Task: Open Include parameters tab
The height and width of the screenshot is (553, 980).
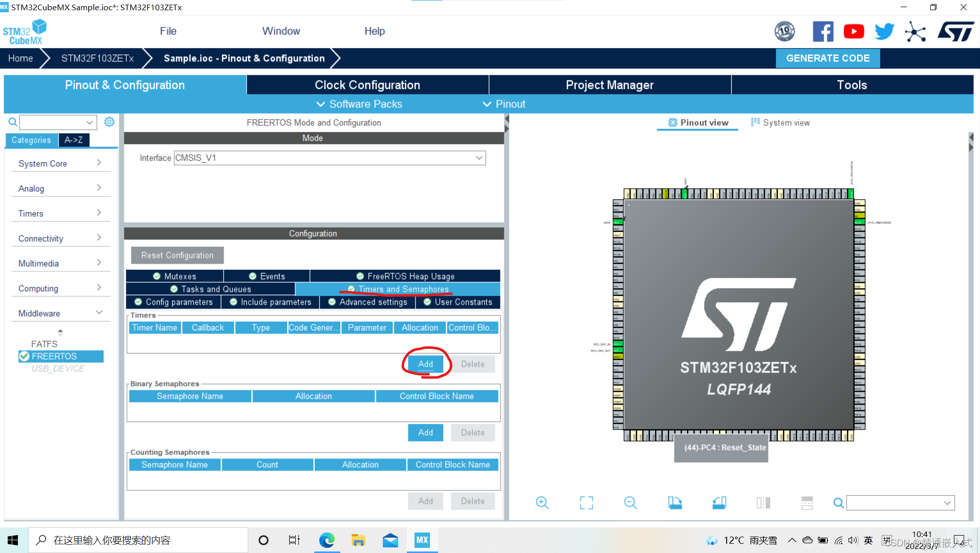Action: click(x=270, y=302)
